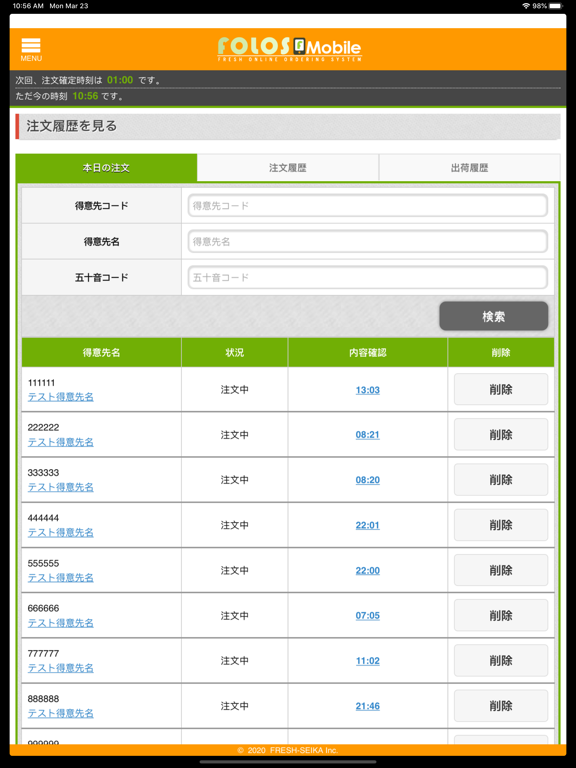Click the 注文中 status for 444444

(x=235, y=525)
